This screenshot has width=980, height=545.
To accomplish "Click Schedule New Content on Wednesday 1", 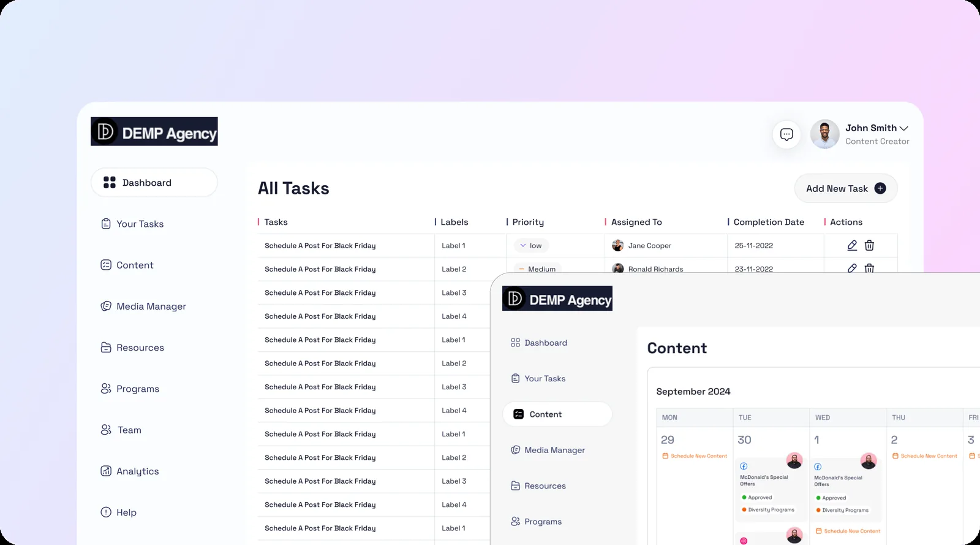I will pyautogui.click(x=848, y=531).
